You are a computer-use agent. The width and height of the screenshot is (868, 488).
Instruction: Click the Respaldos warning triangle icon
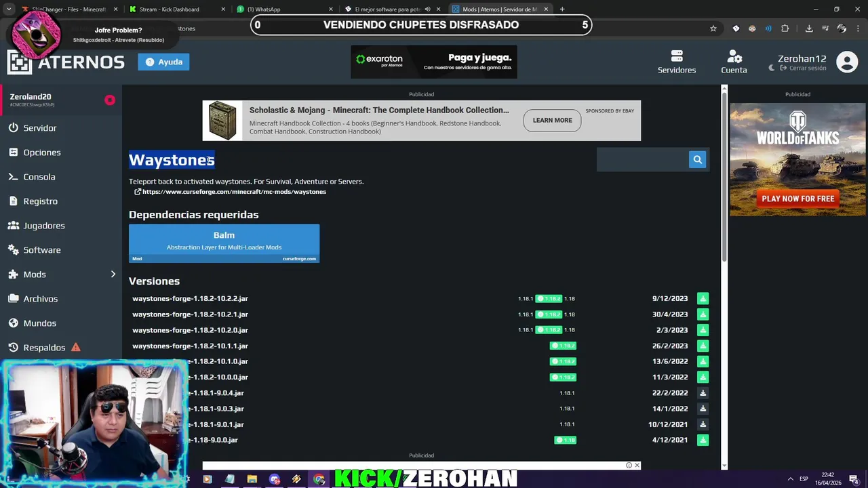[76, 347]
